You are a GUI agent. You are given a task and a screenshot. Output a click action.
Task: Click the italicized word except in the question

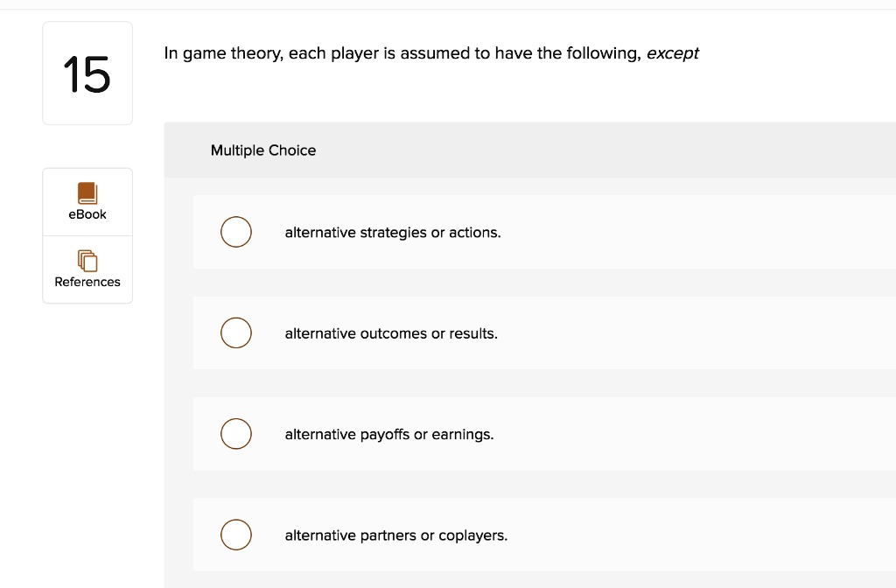coord(673,52)
